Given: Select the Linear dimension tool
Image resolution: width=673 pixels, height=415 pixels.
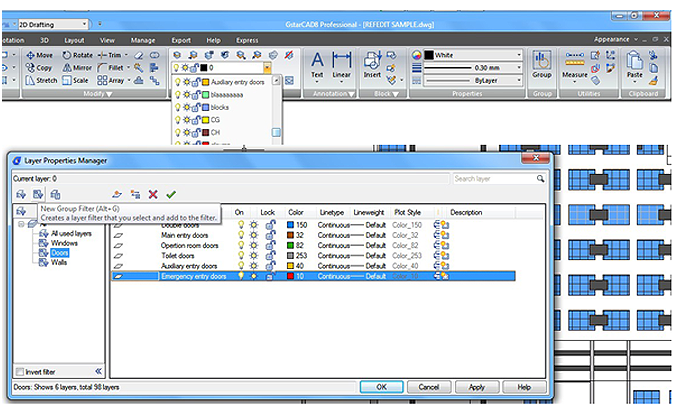Looking at the screenshot, I should [342, 65].
